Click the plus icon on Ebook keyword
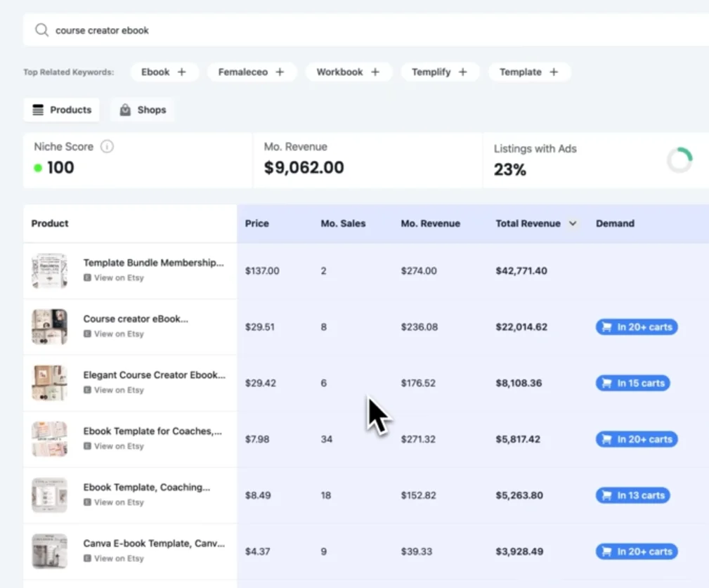709x588 pixels. point(181,72)
